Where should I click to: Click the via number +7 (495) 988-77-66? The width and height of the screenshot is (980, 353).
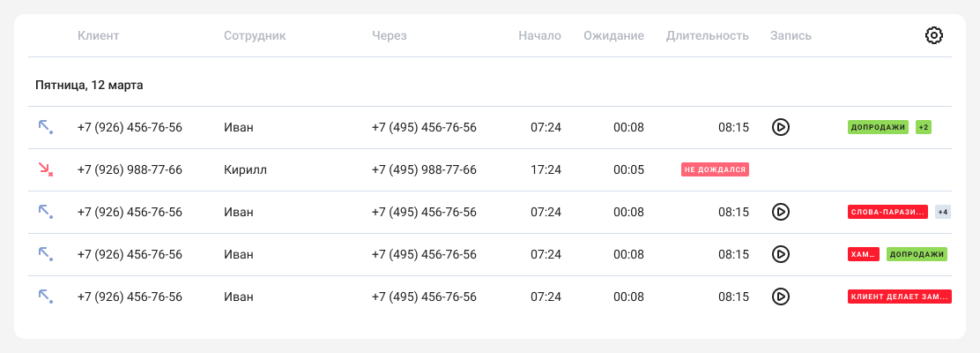424,169
